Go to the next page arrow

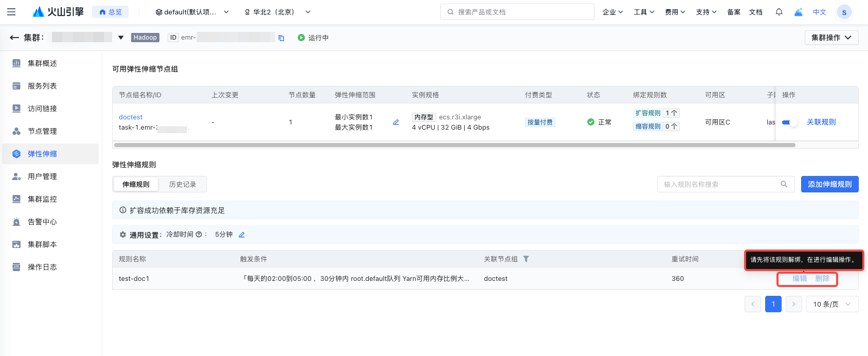pos(794,304)
